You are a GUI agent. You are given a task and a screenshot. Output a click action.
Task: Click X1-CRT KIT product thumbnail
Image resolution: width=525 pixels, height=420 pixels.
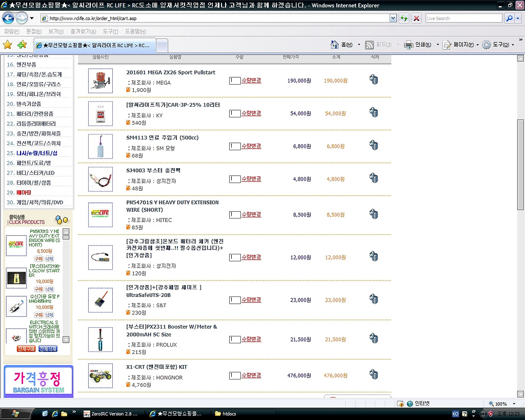coord(100,376)
